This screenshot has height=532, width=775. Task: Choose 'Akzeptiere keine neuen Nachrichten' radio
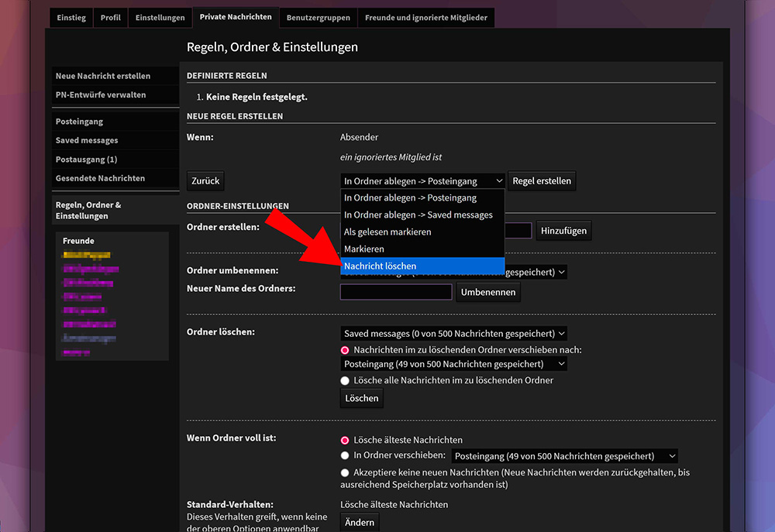point(346,472)
